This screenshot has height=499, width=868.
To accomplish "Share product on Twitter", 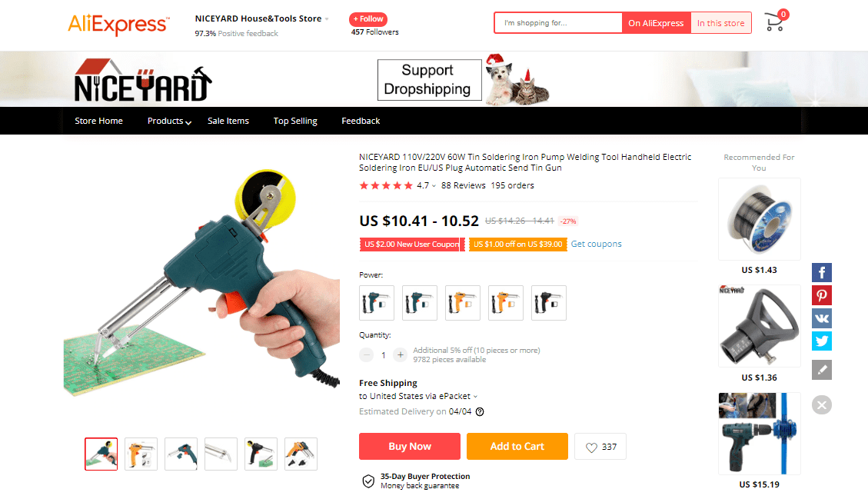I will (822, 341).
